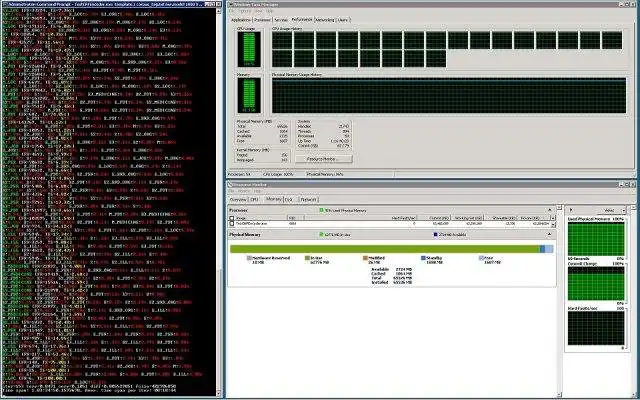Sort by Private (KB) column
This screenshot has width=640, height=400.
point(534,218)
